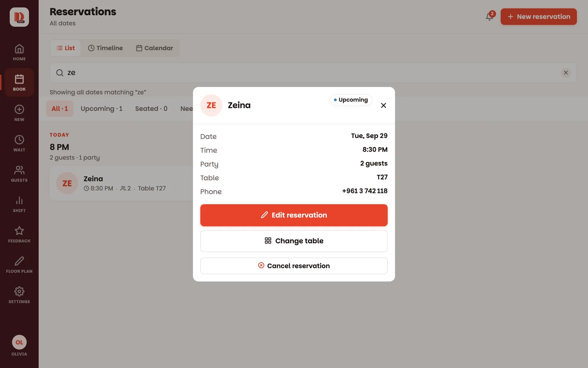
Task: Click the ZE avatar in the reservation list
Action: 67,183
